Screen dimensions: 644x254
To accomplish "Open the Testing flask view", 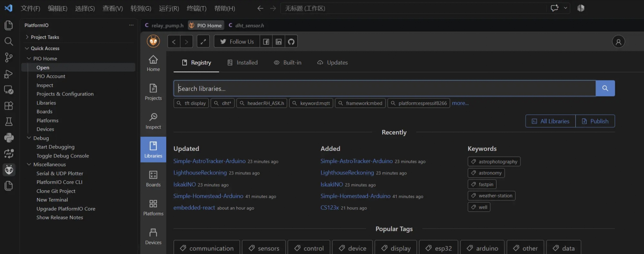I will [x=9, y=122].
